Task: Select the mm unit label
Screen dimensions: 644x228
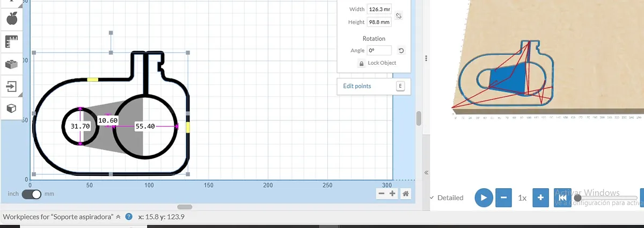Action: (49, 194)
